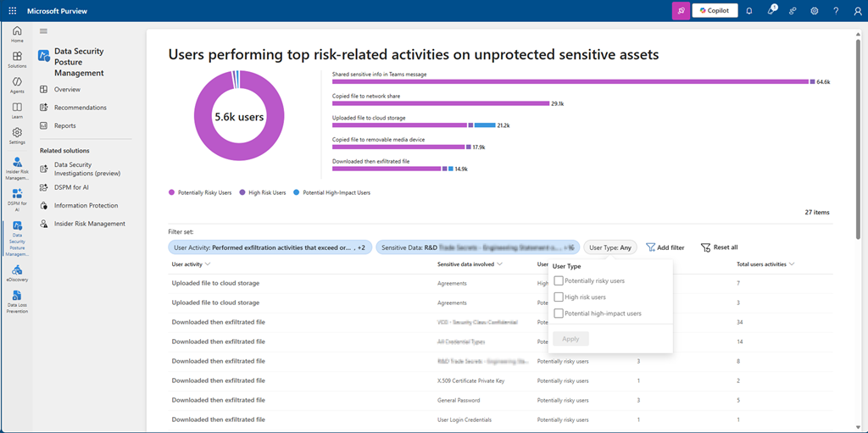
Task: Check the Potentially risky users checkbox
Action: tap(558, 280)
